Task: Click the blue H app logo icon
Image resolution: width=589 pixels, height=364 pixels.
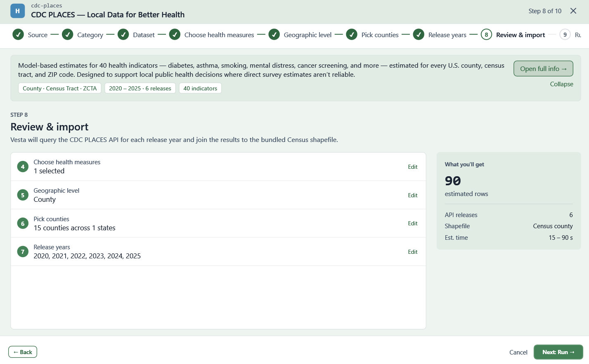Action: [17, 11]
